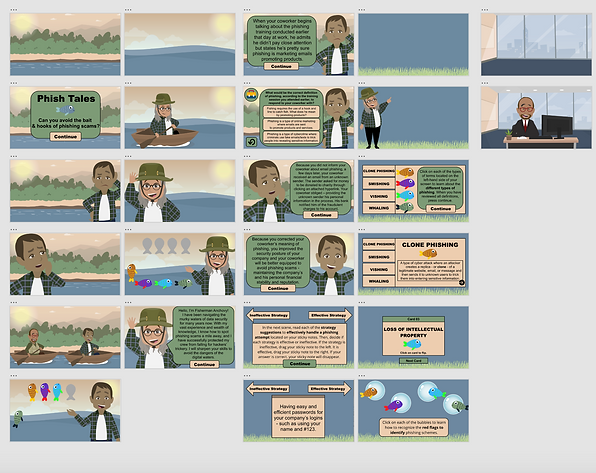Open ellipsis menu above 'When your coworker' slide
Viewport: 596px width, 473px height.
[247, 10]
